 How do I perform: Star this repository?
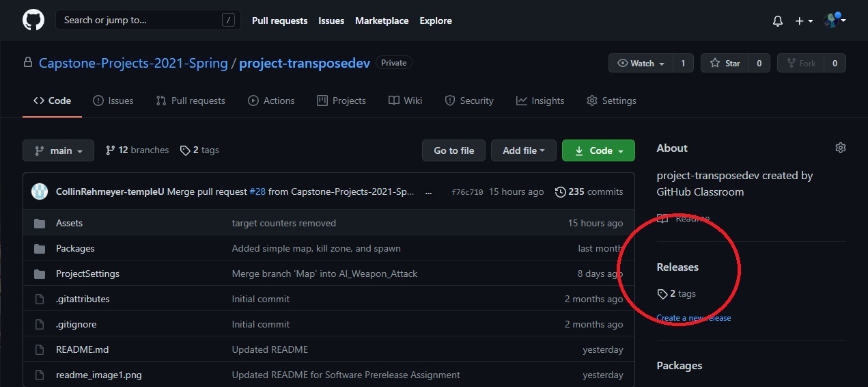point(725,63)
